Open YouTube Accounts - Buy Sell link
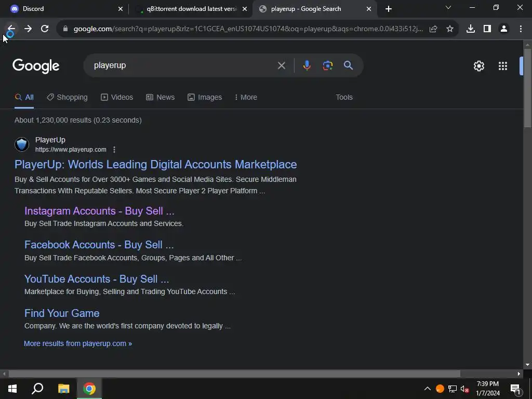 pyautogui.click(x=97, y=279)
